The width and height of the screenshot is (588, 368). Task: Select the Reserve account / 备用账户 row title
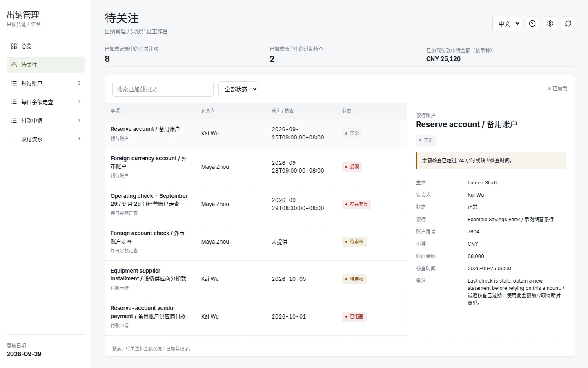tap(145, 129)
